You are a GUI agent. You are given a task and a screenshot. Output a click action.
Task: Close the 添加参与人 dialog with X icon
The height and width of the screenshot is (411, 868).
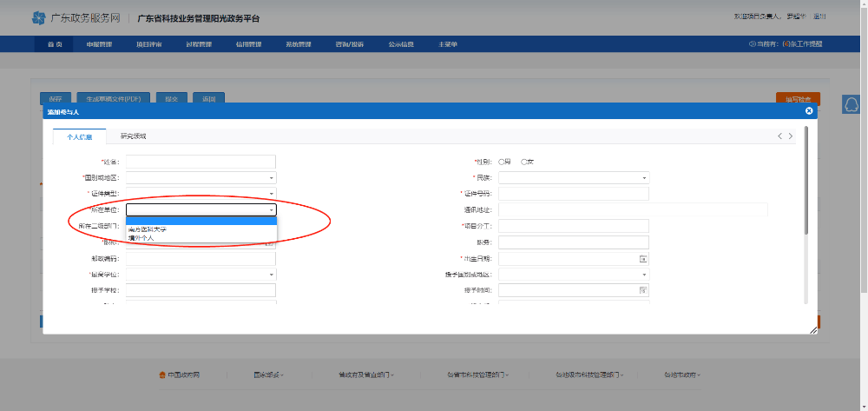[x=809, y=111]
